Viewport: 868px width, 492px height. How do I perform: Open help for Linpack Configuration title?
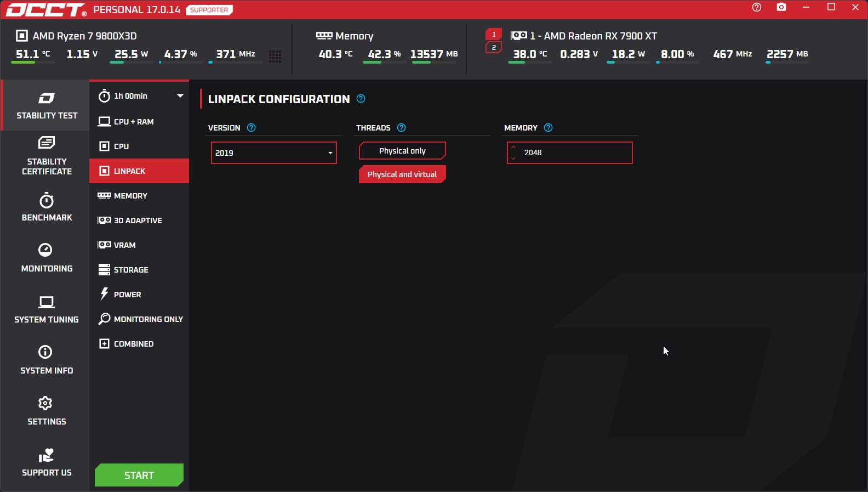tap(361, 99)
